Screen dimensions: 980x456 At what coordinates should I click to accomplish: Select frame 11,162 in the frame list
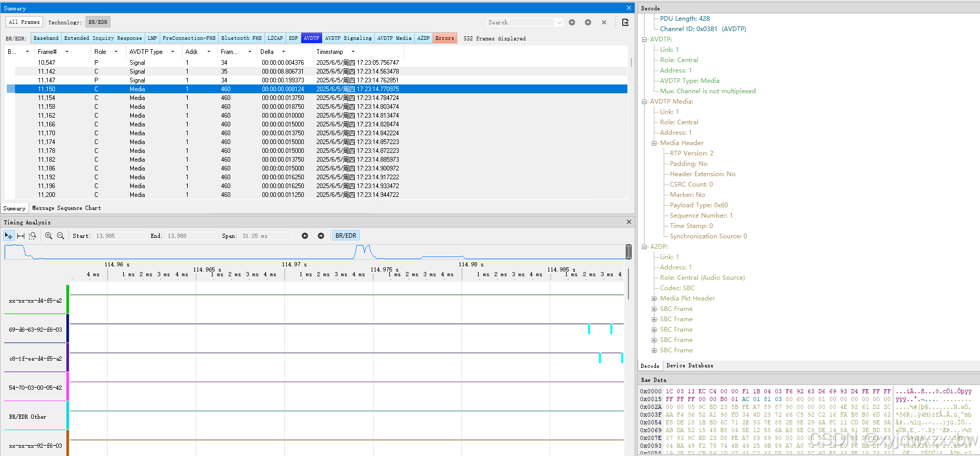tap(316, 116)
